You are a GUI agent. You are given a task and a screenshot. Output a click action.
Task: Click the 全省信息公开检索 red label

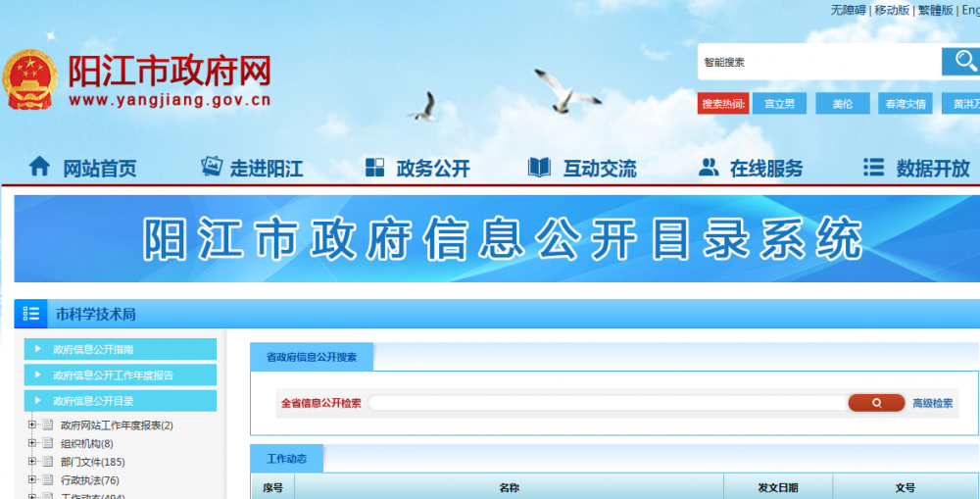tap(320, 403)
